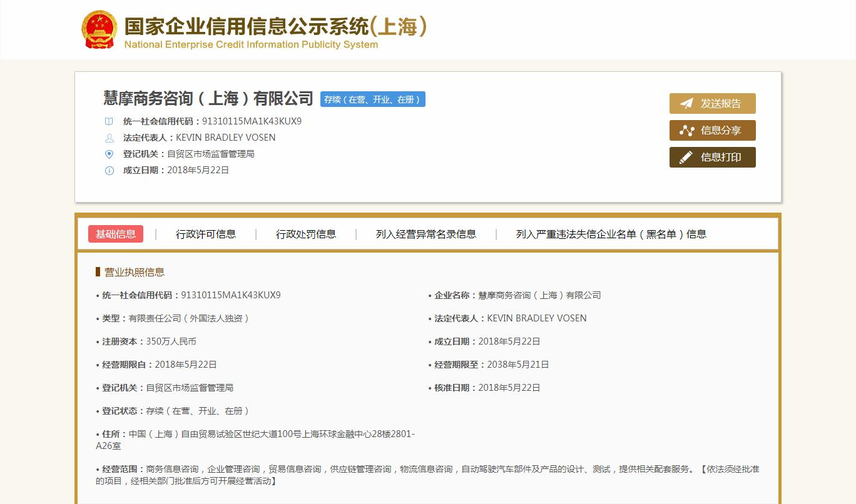
Task: Click the 营业执照信息 section heading
Action: [x=134, y=272]
